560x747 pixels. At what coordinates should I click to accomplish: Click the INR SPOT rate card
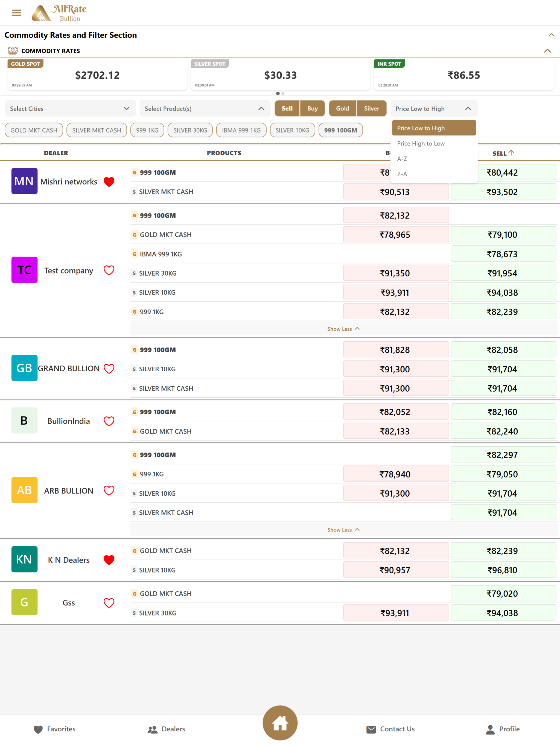[x=464, y=74]
